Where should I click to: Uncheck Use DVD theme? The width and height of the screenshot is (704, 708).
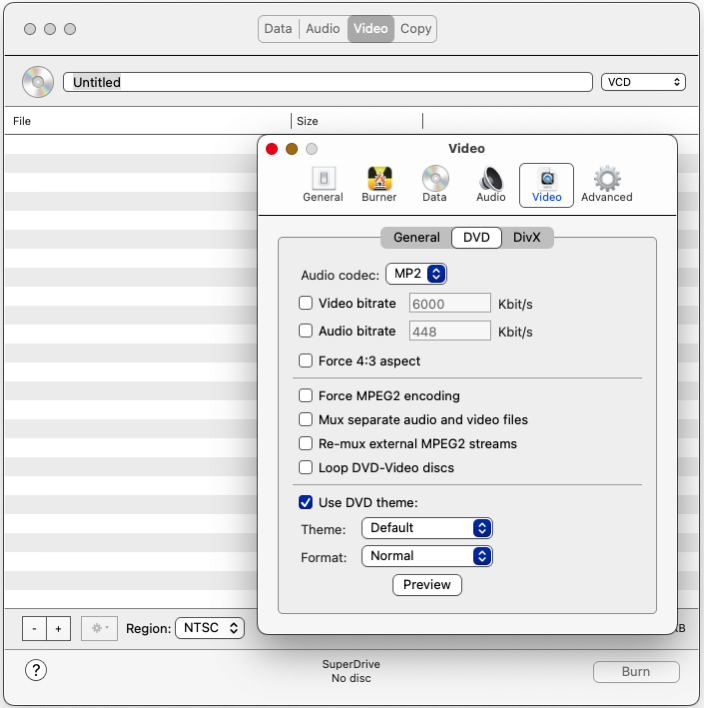point(306,502)
